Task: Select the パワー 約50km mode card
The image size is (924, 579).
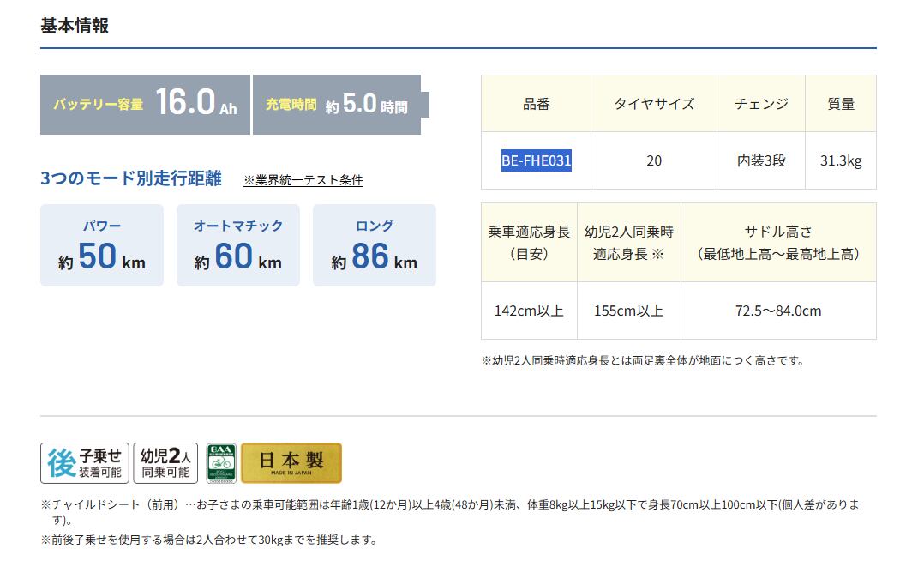Action: (x=102, y=245)
